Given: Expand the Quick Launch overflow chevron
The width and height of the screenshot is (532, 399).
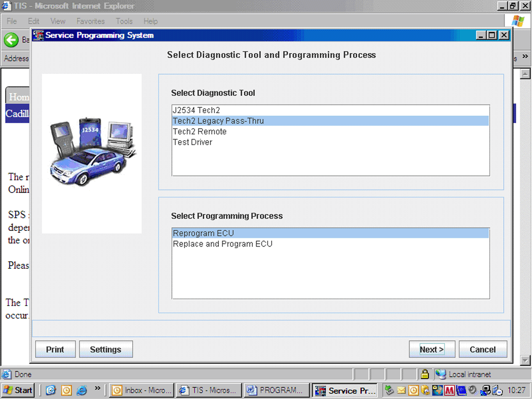Looking at the screenshot, I should click(x=97, y=389).
